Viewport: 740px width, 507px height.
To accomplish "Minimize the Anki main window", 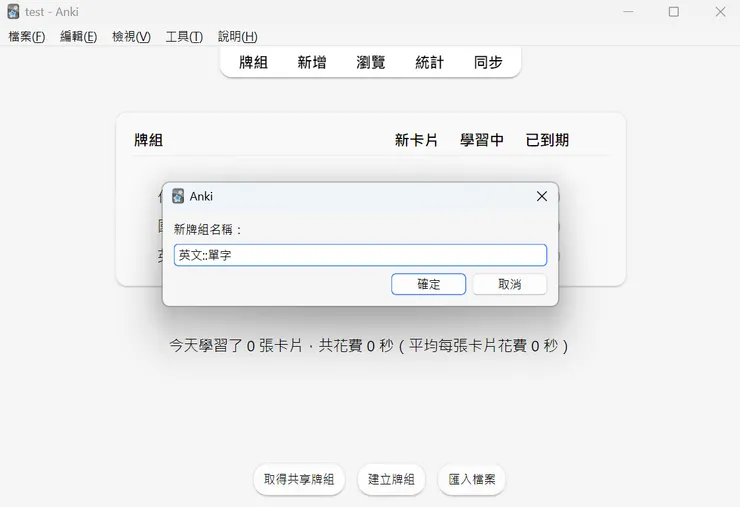I will [628, 12].
